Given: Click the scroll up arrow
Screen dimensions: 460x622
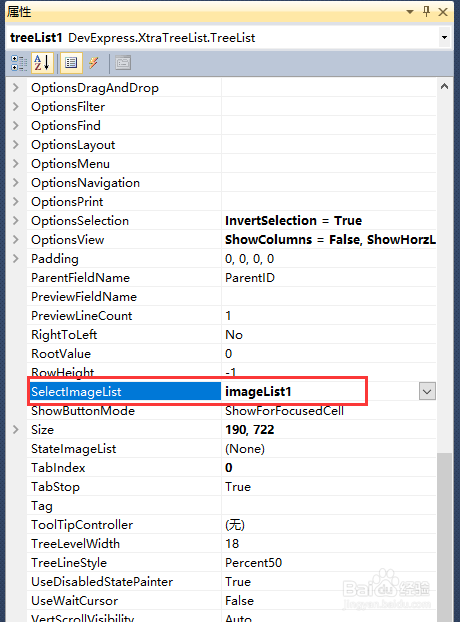Looking at the screenshot, I should [x=445, y=86].
